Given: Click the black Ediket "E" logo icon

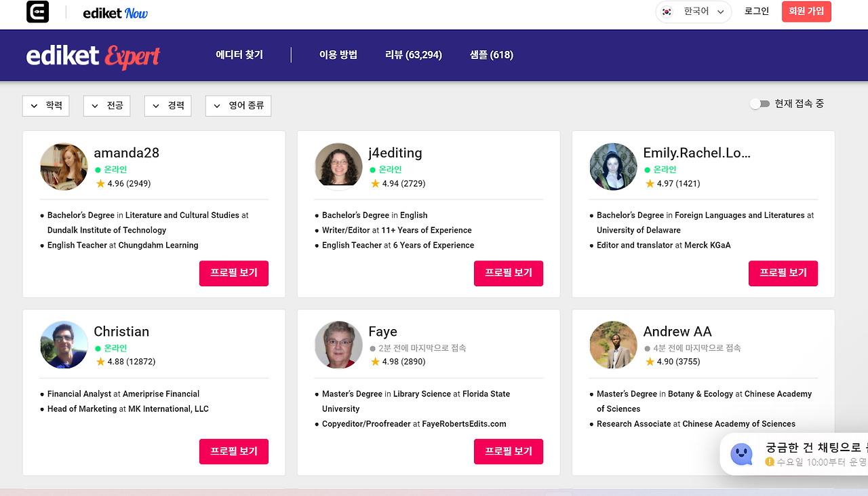Looking at the screenshot, I should click(37, 12).
